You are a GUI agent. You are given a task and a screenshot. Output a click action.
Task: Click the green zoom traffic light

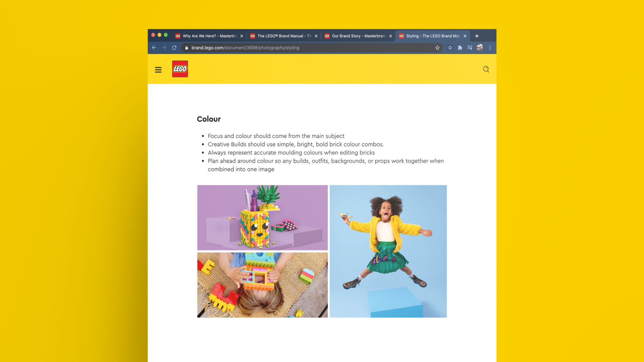point(165,35)
